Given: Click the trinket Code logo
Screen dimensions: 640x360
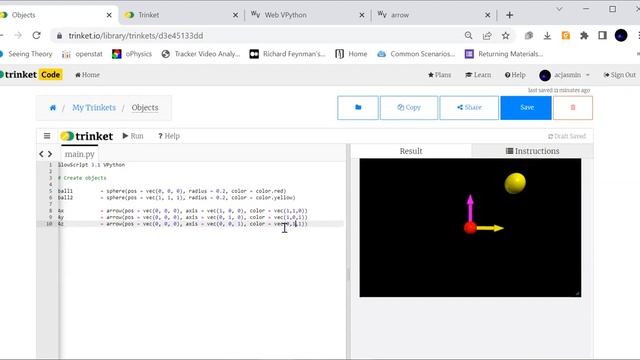Looking at the screenshot, I should (x=31, y=75).
